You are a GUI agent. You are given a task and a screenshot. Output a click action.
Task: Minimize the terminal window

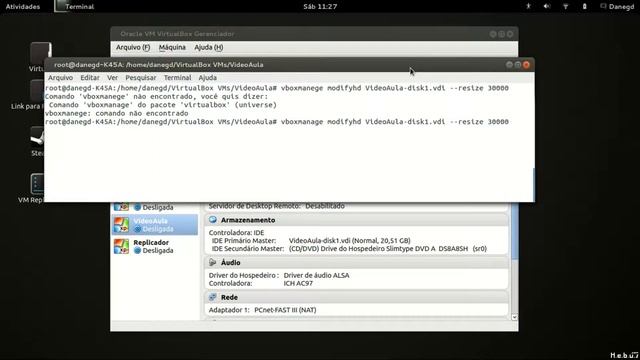(509, 64)
